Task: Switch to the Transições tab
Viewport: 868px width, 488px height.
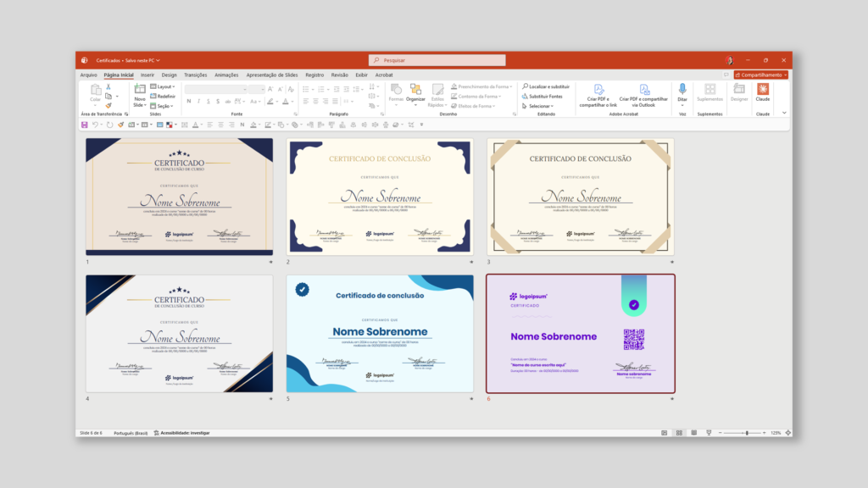Action: tap(196, 75)
